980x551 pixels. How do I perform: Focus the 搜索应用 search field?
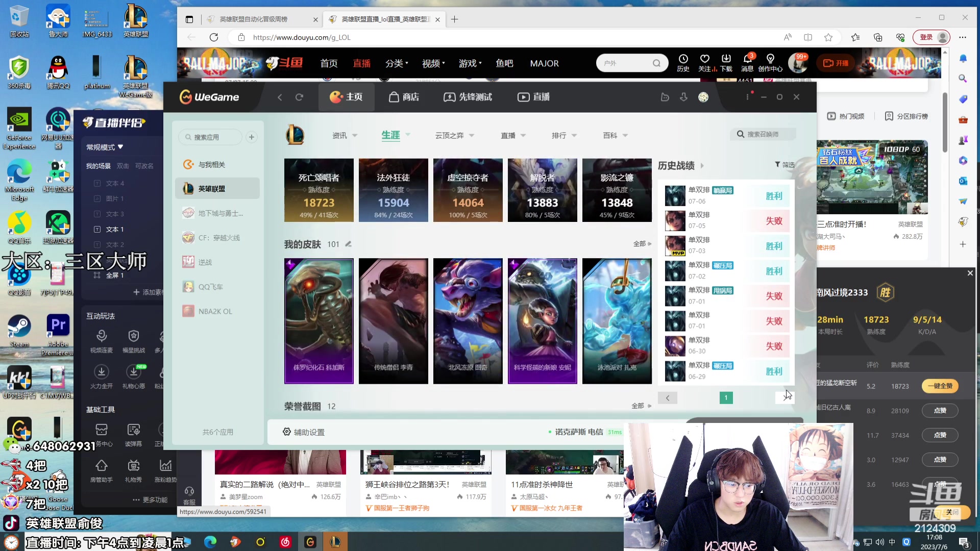[211, 137]
